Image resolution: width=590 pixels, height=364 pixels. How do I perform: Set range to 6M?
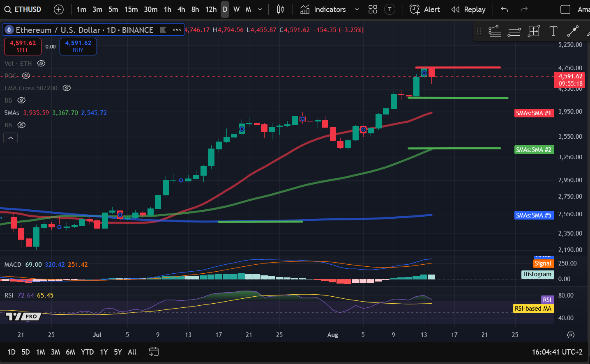click(71, 352)
